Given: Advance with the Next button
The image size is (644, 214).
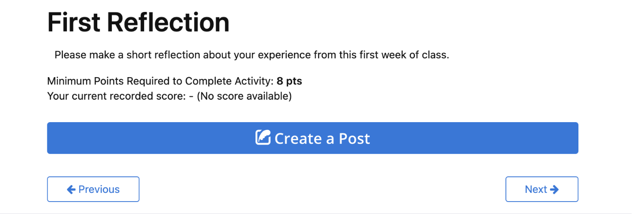Looking at the screenshot, I should point(542,189).
